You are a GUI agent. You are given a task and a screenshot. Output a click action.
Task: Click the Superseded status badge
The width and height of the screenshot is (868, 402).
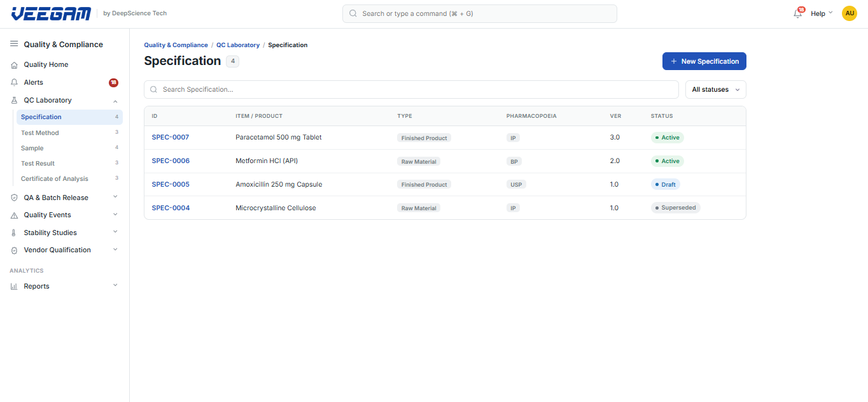click(x=675, y=208)
